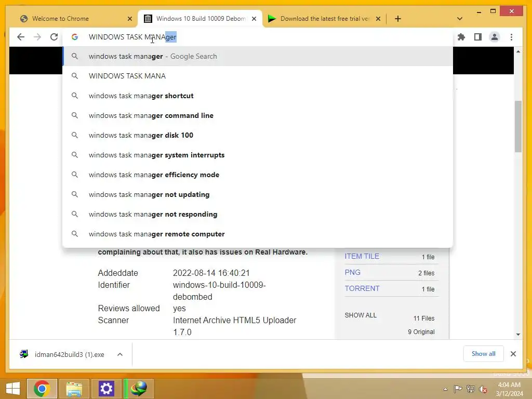The width and height of the screenshot is (532, 399).
Task: Click Chrome icon in the taskbar
Action: [42, 389]
